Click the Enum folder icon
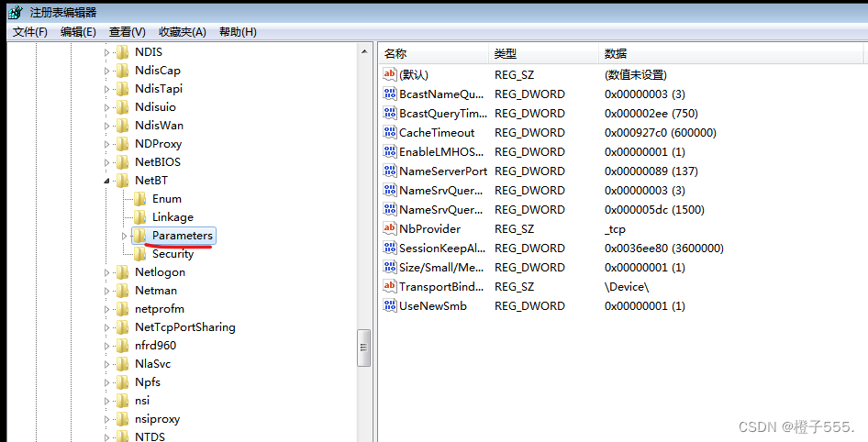 pyautogui.click(x=140, y=199)
